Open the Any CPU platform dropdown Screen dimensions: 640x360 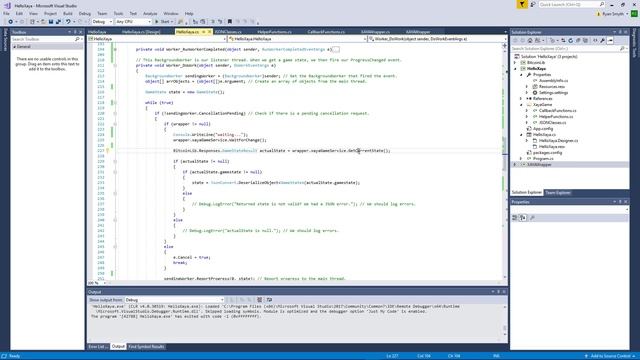coord(133,22)
